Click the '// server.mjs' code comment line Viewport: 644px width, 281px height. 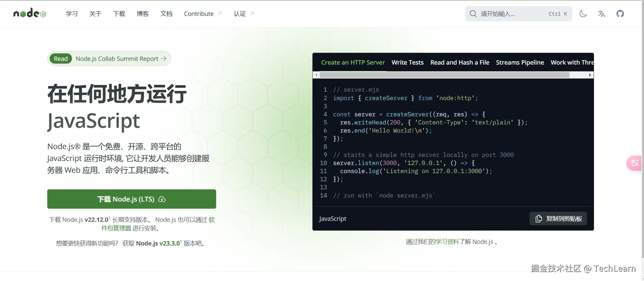click(x=356, y=90)
